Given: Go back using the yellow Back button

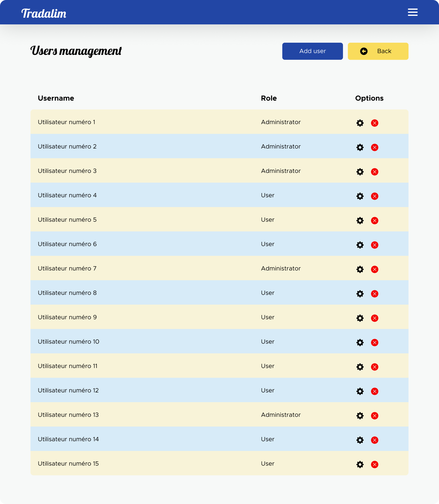Looking at the screenshot, I should 378,51.
